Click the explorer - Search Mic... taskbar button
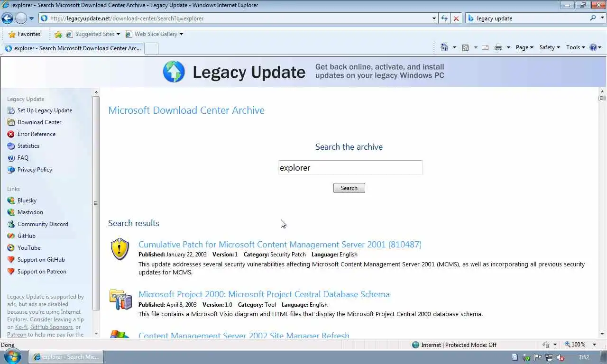This screenshot has height=364, width=607. click(x=66, y=357)
